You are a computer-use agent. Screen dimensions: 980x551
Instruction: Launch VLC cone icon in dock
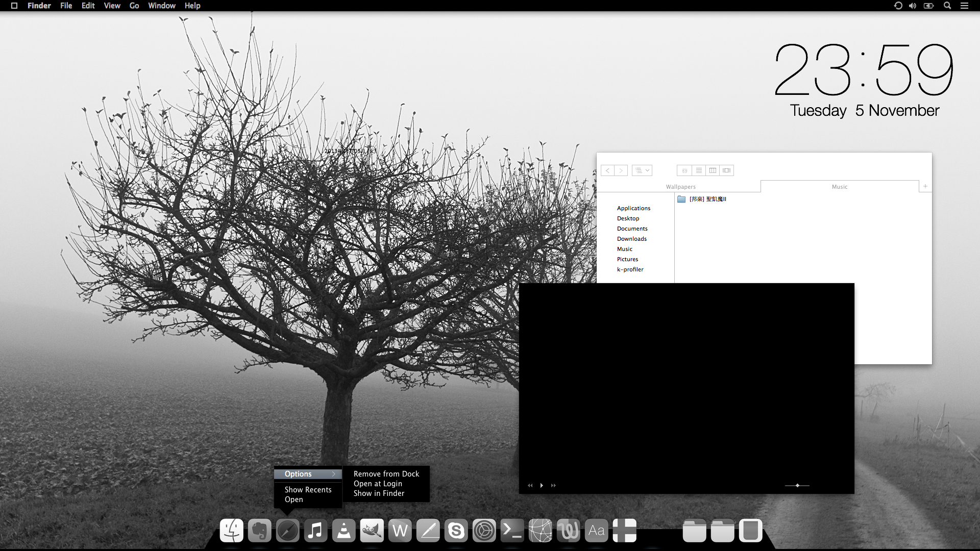tap(344, 531)
